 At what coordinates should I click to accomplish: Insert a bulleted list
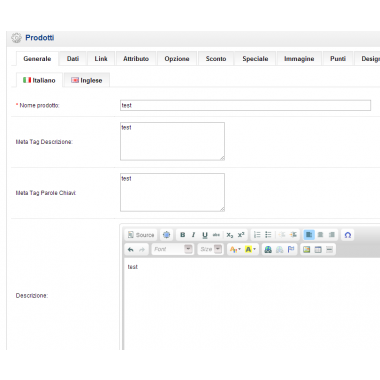pyautogui.click(x=268, y=235)
